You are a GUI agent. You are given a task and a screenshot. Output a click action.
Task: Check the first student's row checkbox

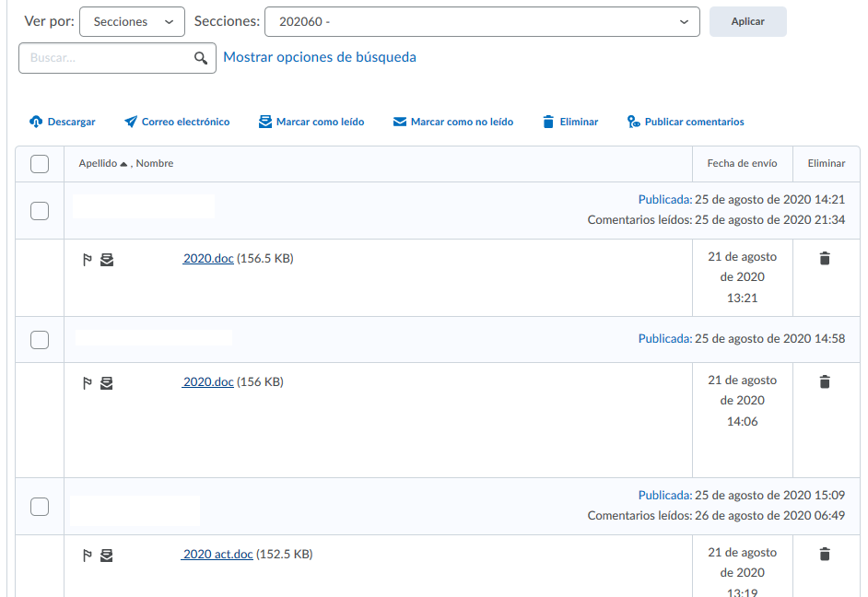click(40, 211)
